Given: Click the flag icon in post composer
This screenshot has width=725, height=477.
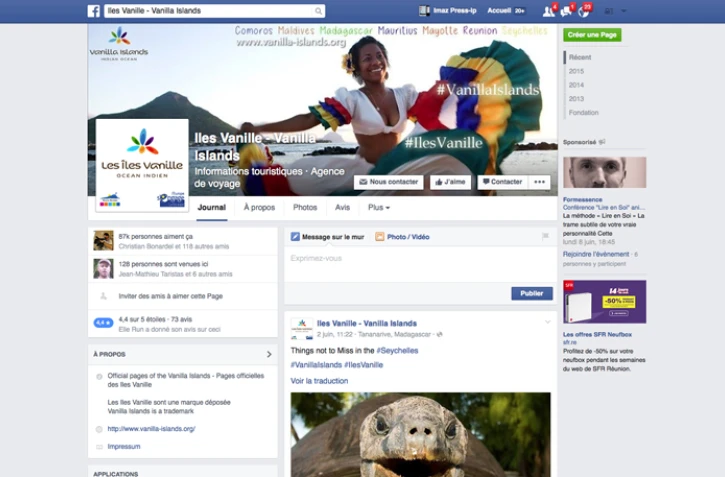Looking at the screenshot, I should pos(545,237).
